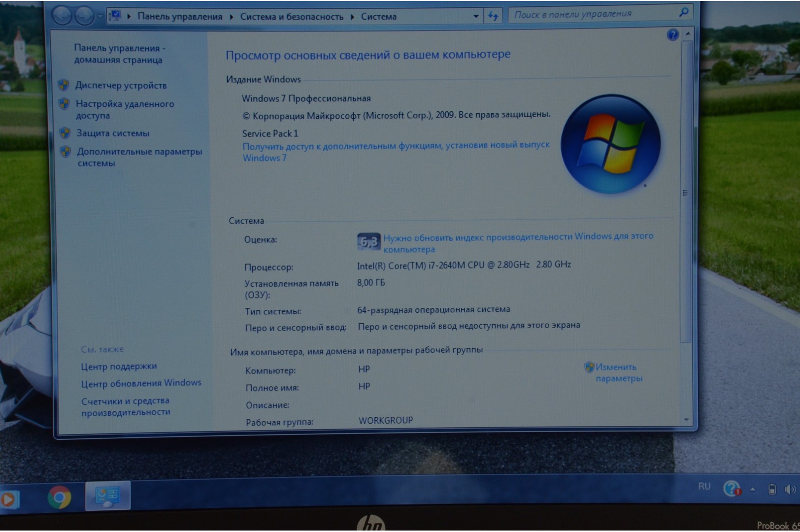Screen dimensions: 800x532
Task: Expand arrow after 'Система и безопасность' breadcrumb
Action: pos(352,17)
